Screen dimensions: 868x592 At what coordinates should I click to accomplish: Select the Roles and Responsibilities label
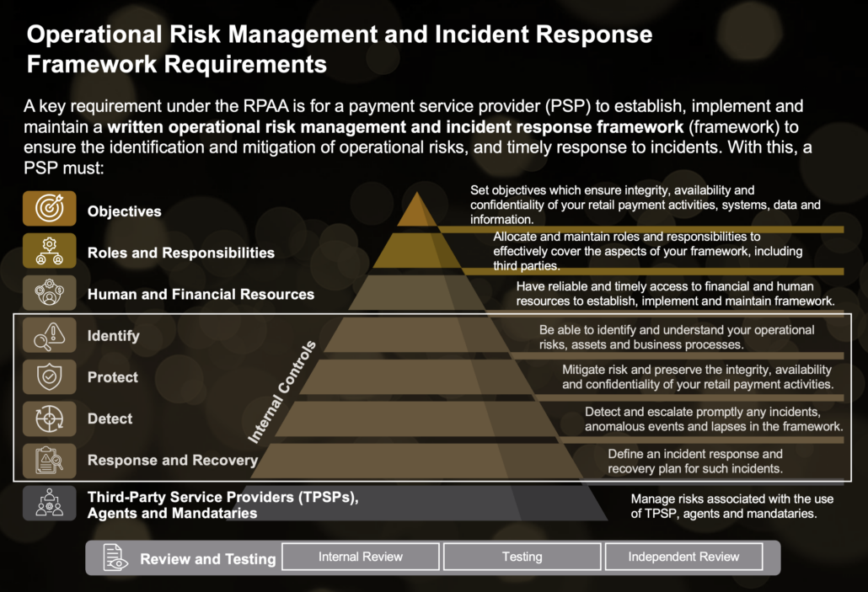point(181,253)
